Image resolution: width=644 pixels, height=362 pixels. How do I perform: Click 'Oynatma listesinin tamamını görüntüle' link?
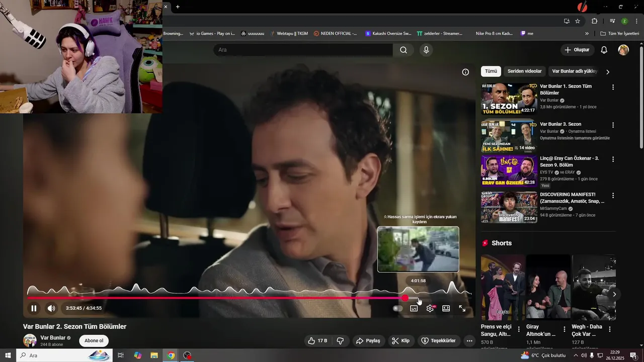click(x=575, y=138)
